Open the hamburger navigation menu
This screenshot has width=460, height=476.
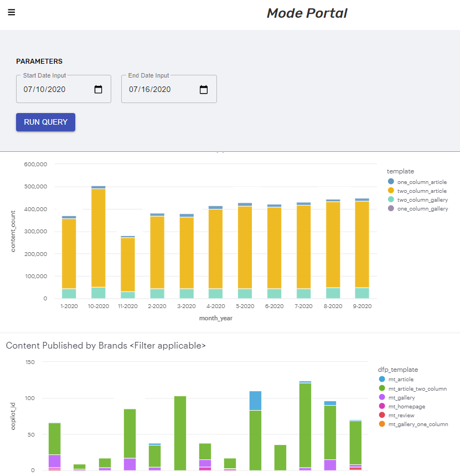12,13
